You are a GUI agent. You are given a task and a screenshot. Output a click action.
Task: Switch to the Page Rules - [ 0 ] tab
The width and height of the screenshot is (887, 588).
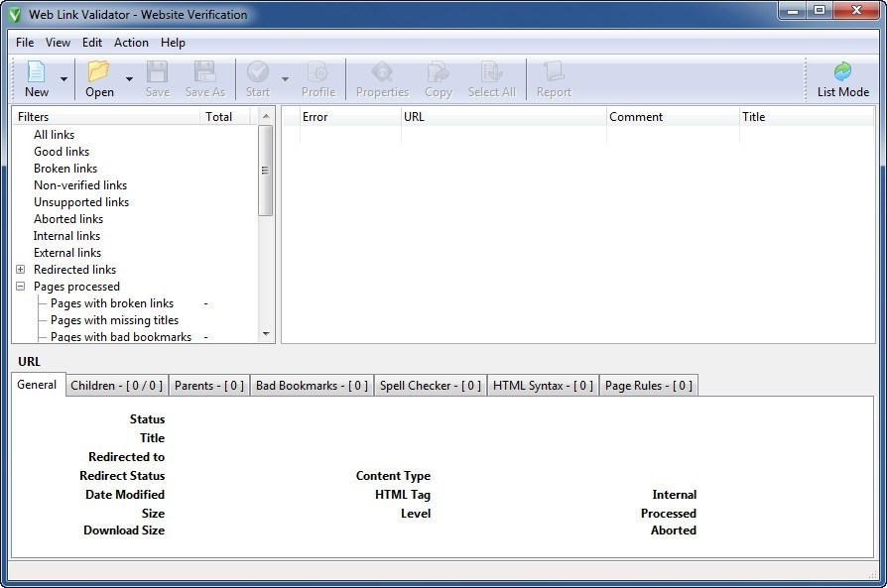coord(648,386)
